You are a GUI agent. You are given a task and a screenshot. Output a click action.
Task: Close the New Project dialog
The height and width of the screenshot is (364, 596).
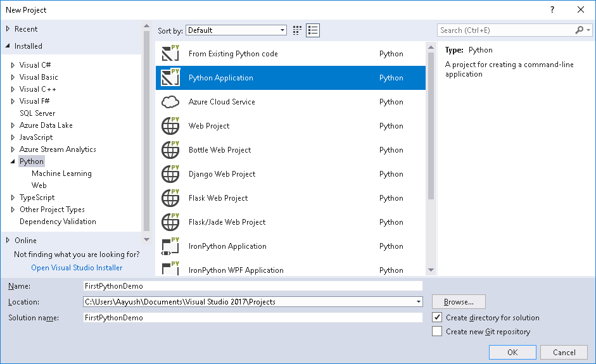coord(581,10)
